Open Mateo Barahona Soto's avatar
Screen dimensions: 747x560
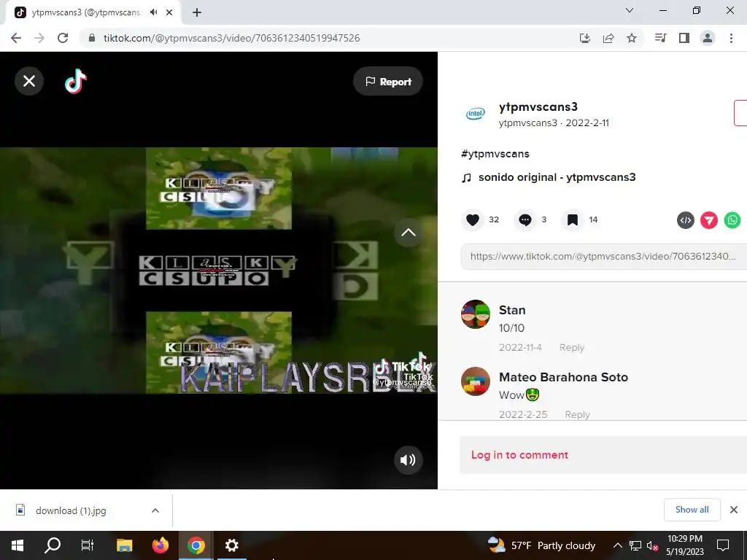pyautogui.click(x=475, y=381)
